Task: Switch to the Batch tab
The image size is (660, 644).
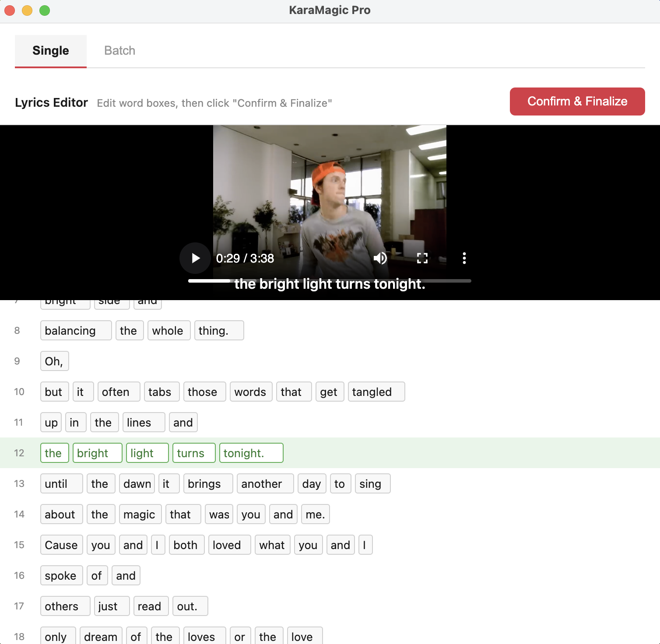Action: point(119,51)
